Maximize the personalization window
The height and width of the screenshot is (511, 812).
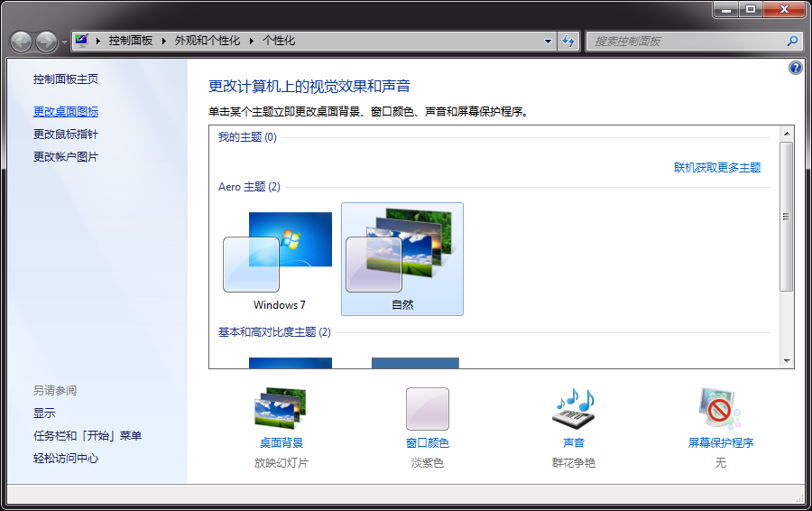751,9
